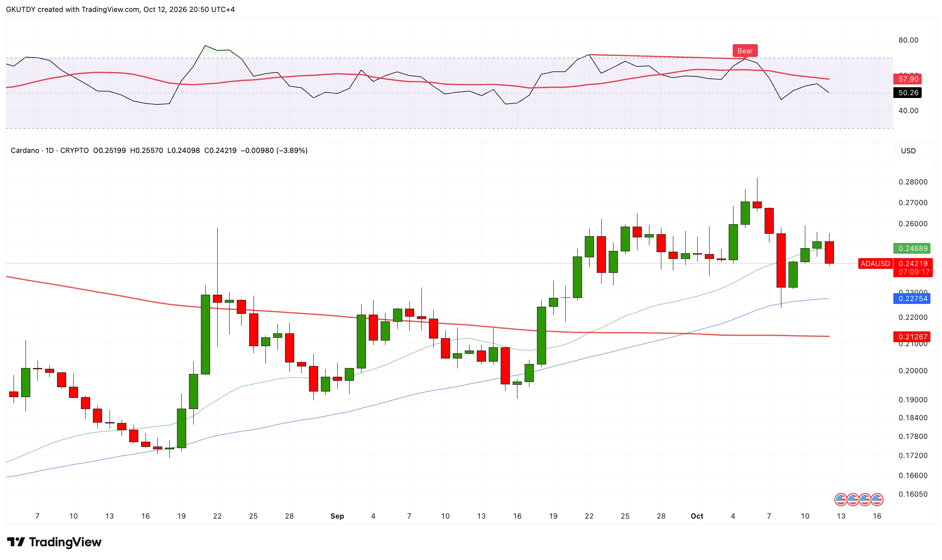Click the 40.00 RSI scale label
Screen dimensions: 942x560
click(x=908, y=111)
